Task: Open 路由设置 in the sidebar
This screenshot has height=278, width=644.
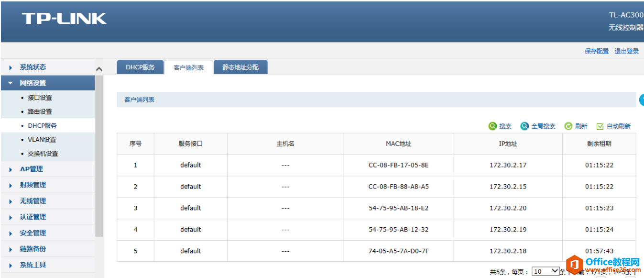Action: (40, 111)
